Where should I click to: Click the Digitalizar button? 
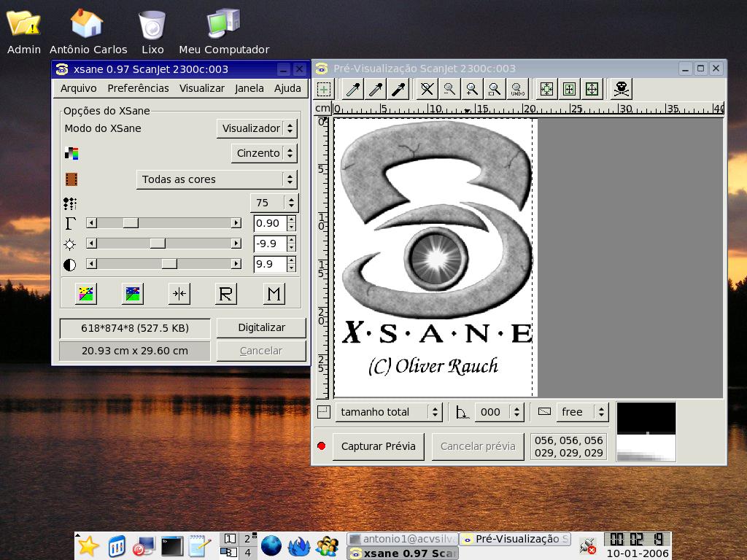point(261,327)
